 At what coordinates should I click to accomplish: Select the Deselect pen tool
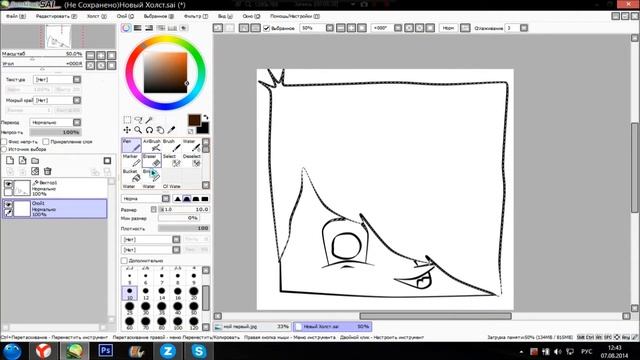[x=191, y=160]
